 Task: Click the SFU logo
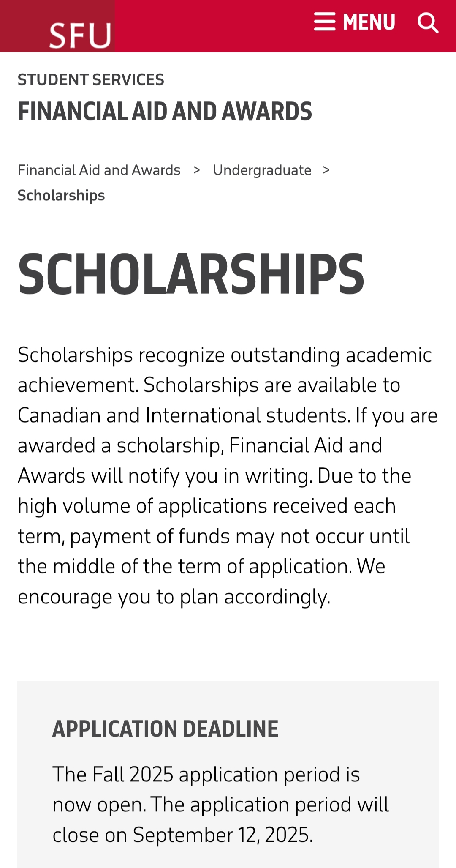tap(80, 35)
